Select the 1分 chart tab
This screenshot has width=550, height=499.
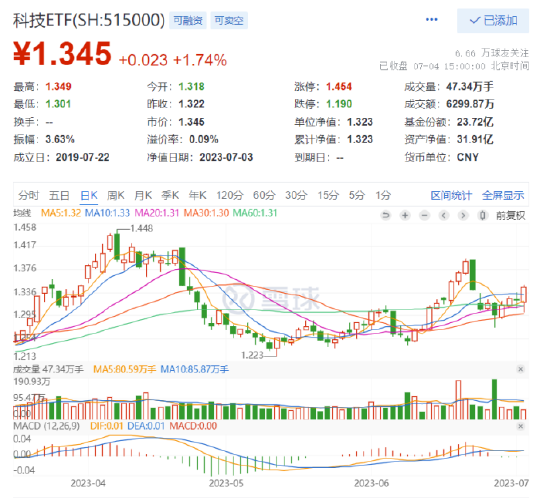pos(383,195)
